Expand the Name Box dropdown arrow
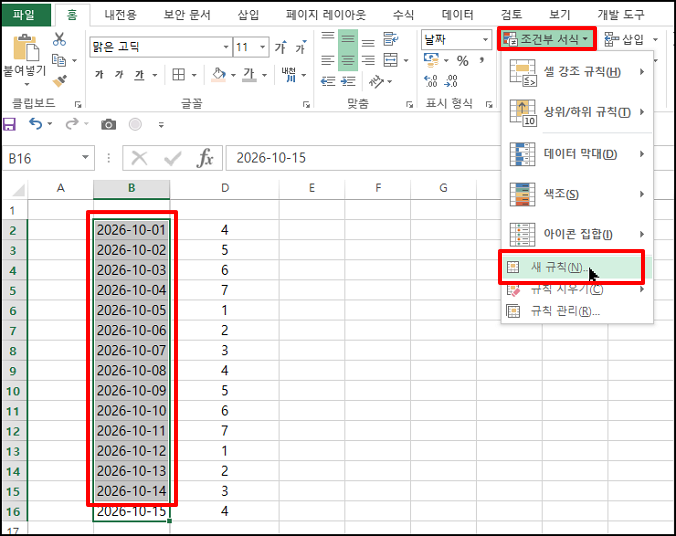The image size is (676, 536). [85, 158]
